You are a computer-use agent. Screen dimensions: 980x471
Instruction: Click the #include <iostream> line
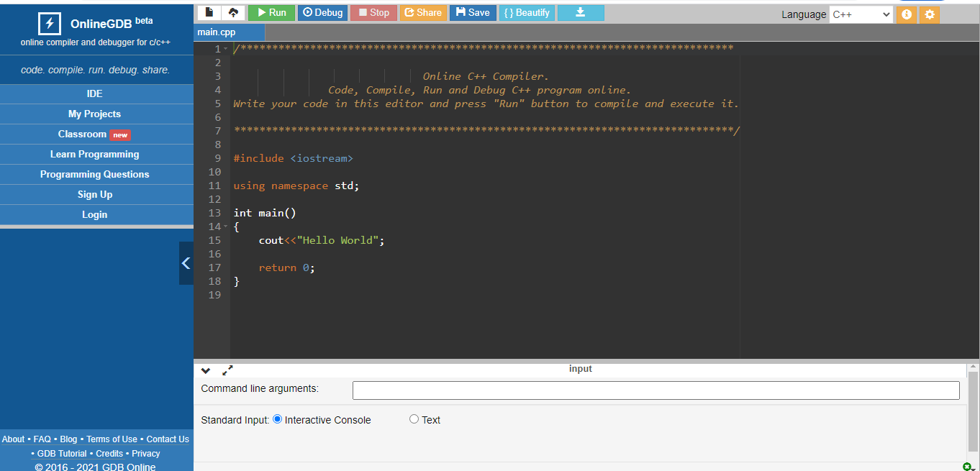pyautogui.click(x=293, y=158)
